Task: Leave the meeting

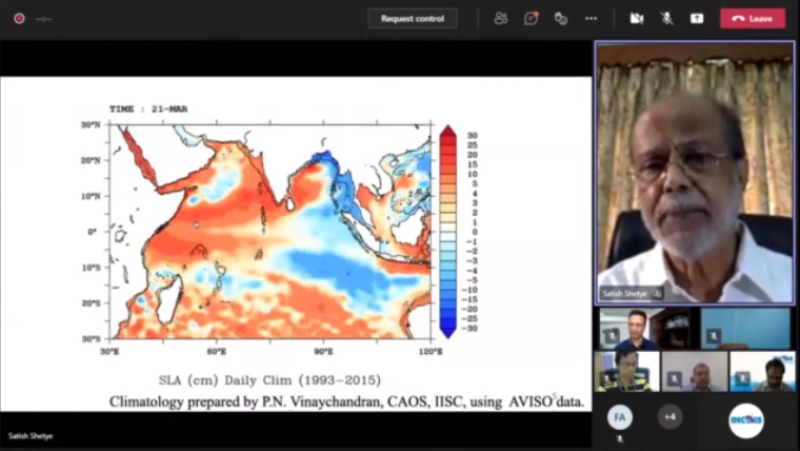Action: coord(753,18)
